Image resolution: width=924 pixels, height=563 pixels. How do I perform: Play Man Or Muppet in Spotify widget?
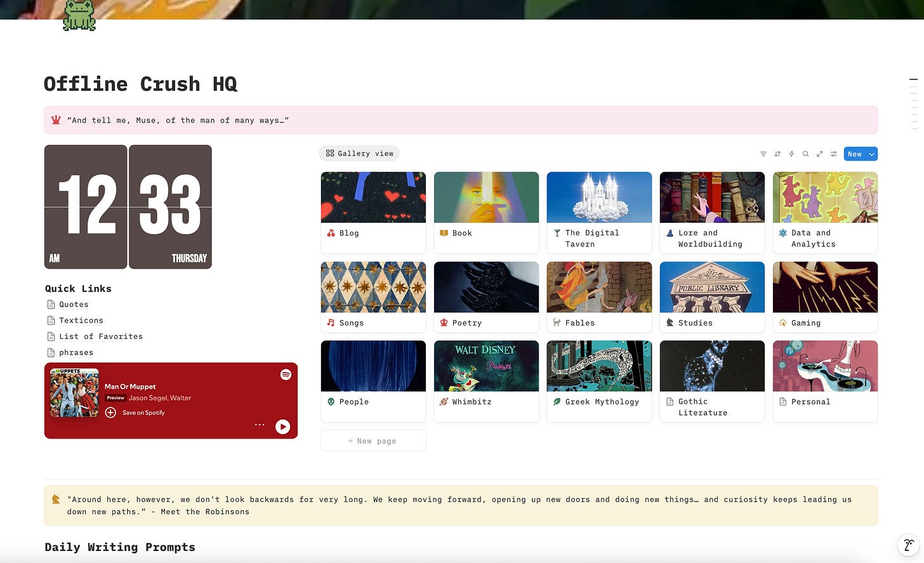283,427
